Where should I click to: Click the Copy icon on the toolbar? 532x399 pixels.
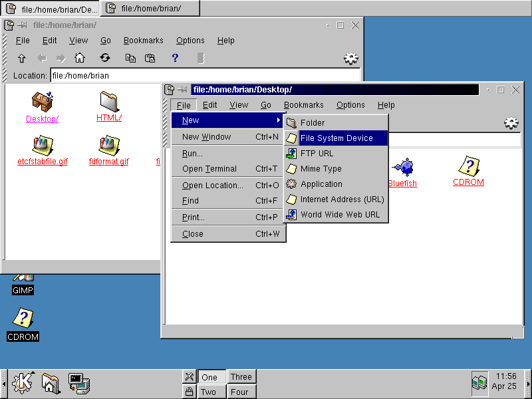click(x=130, y=59)
